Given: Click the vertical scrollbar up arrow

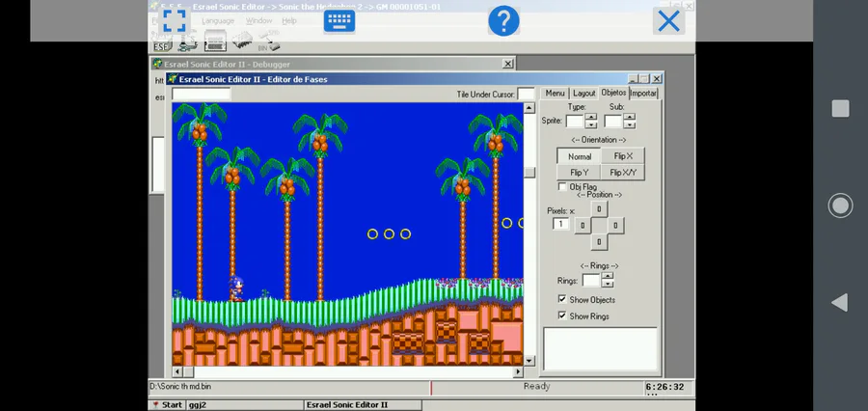Looking at the screenshot, I should pos(529,108).
